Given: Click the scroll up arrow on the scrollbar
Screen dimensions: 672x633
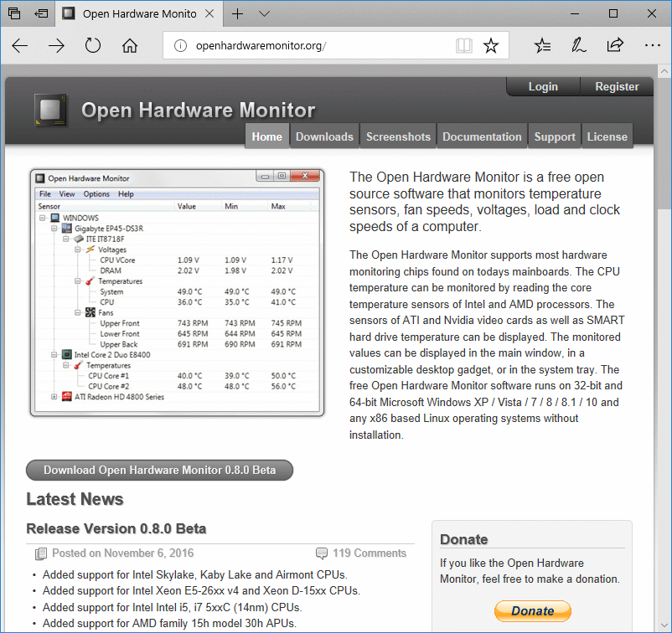Looking at the screenshot, I should pos(664,70).
